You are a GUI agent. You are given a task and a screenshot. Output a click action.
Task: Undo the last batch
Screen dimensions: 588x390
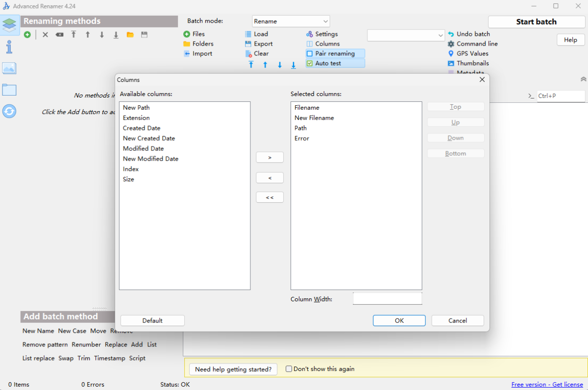[x=469, y=34]
